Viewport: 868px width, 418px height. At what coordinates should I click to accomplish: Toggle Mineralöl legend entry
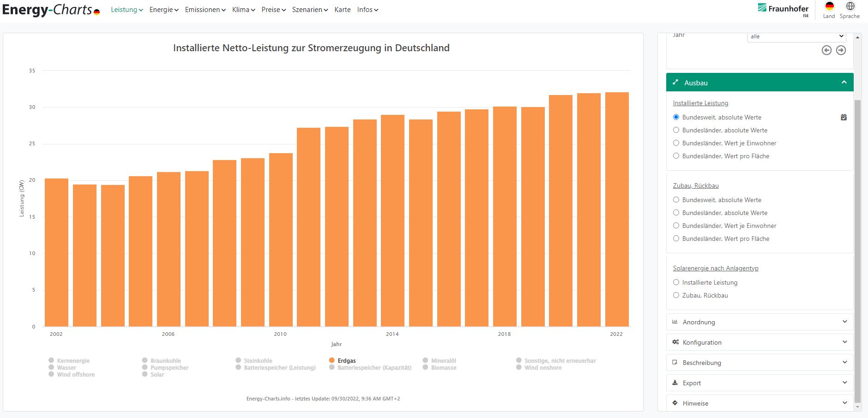[440, 360]
